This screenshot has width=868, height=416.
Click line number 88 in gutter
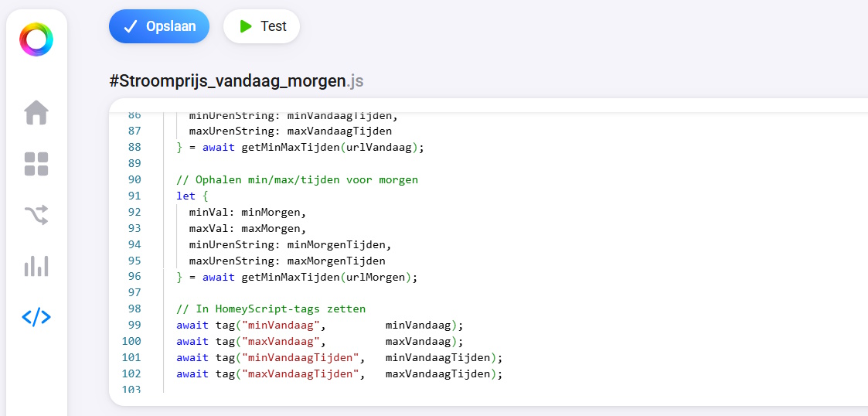[134, 148]
